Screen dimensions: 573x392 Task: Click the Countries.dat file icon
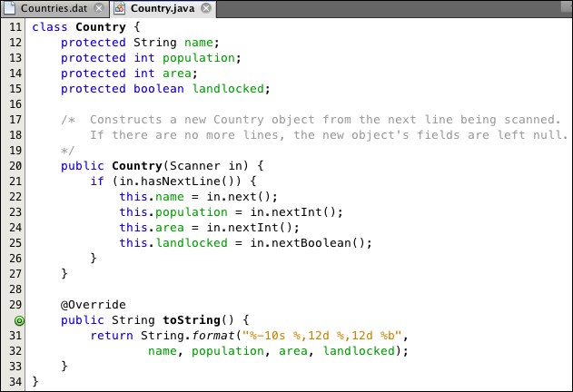(10, 8)
